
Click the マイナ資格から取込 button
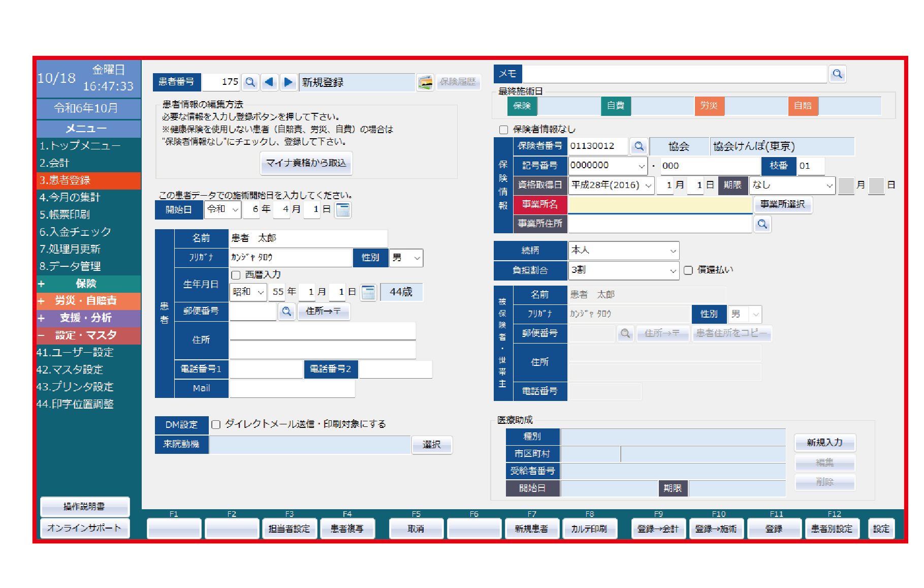(x=306, y=163)
